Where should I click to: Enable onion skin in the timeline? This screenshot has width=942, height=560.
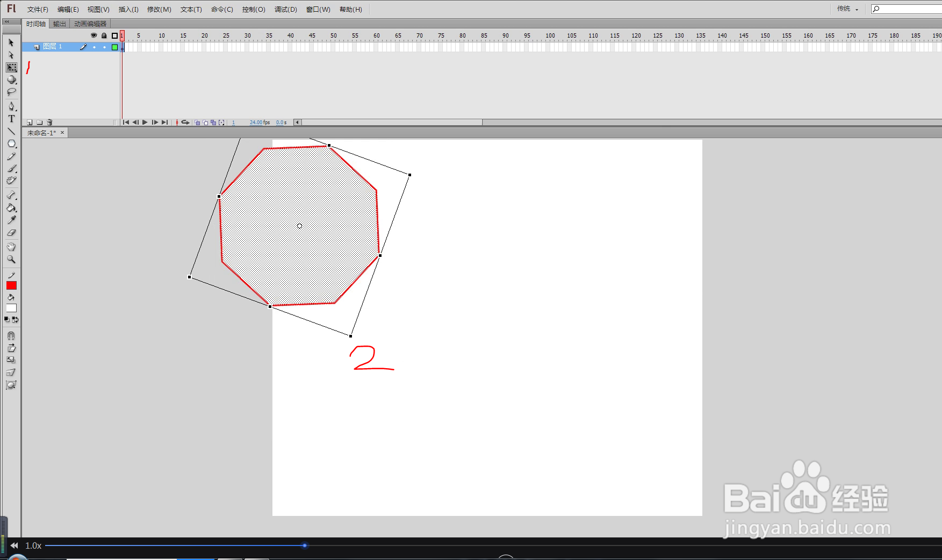197,122
